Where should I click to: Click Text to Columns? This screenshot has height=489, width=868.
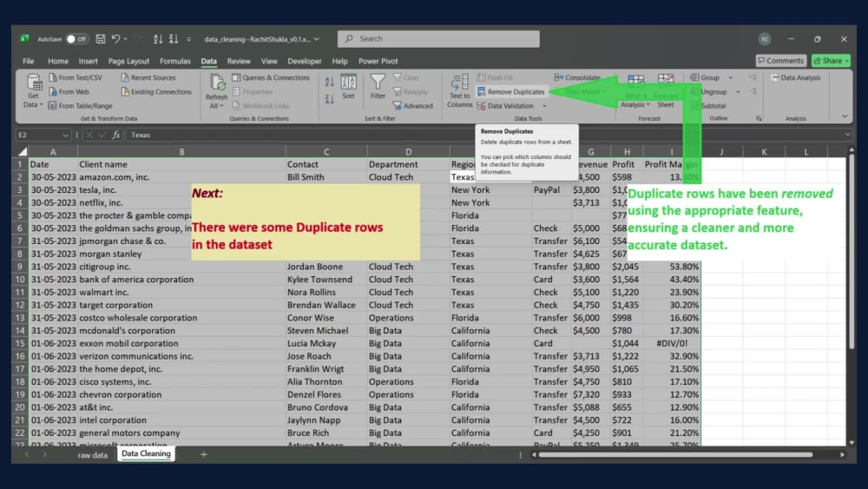point(459,91)
